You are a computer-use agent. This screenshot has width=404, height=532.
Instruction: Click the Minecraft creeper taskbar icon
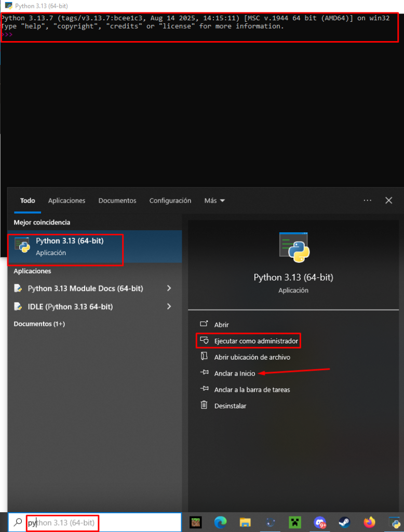click(x=295, y=522)
